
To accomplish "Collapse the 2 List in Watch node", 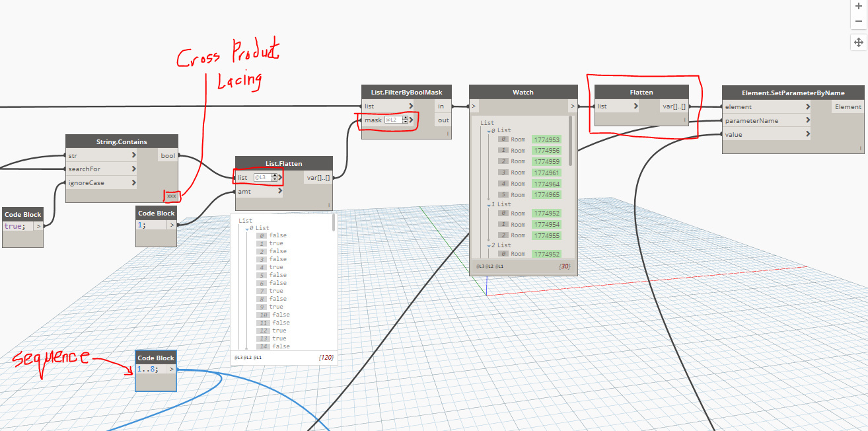I will click(x=488, y=245).
